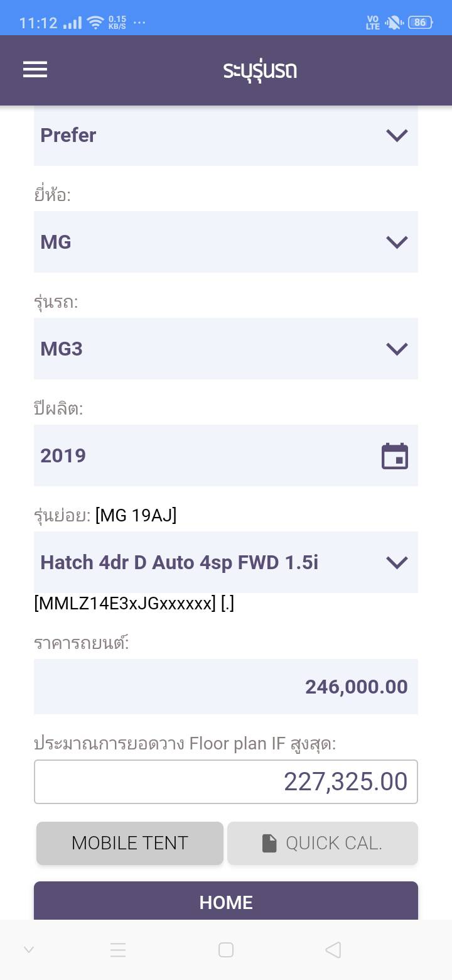The height and width of the screenshot is (980, 452).
Task: Click the Floor plan amount field 227,325.00
Action: pos(226,782)
